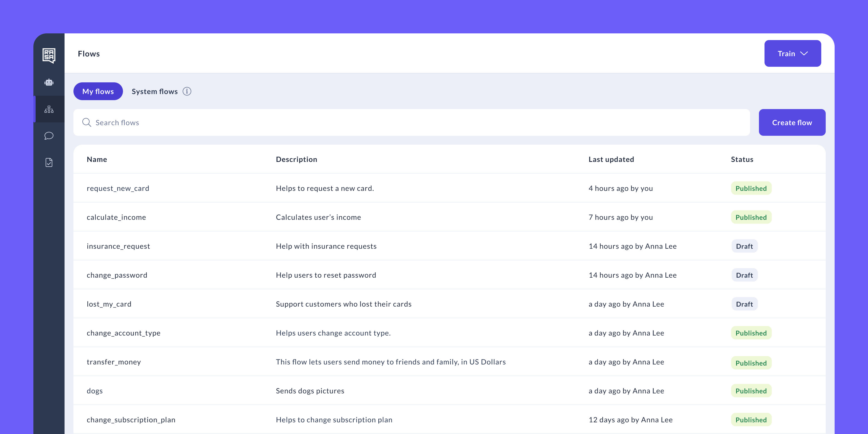Image resolution: width=868 pixels, height=434 pixels.
Task: Open the conversations chat bubble icon
Action: click(x=49, y=136)
